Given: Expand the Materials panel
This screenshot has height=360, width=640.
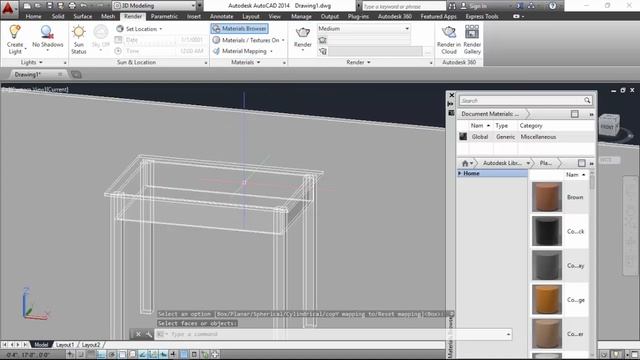Looking at the screenshot, I should [246, 62].
